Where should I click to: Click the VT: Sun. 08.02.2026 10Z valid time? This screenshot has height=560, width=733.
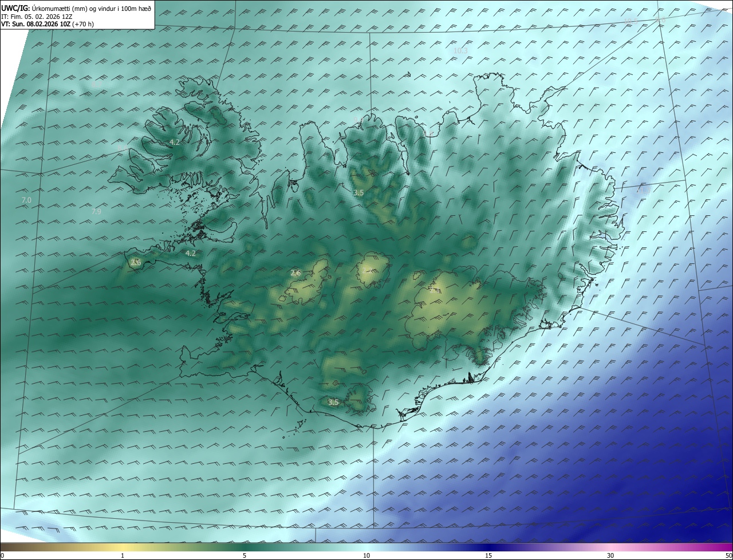48,24
